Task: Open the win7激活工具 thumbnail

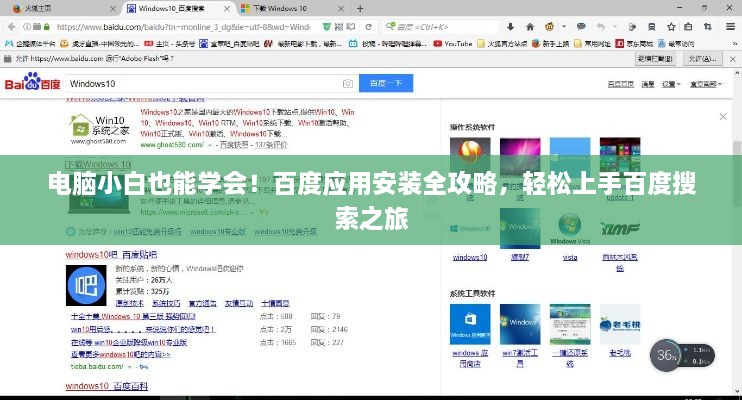Action: [x=520, y=325]
